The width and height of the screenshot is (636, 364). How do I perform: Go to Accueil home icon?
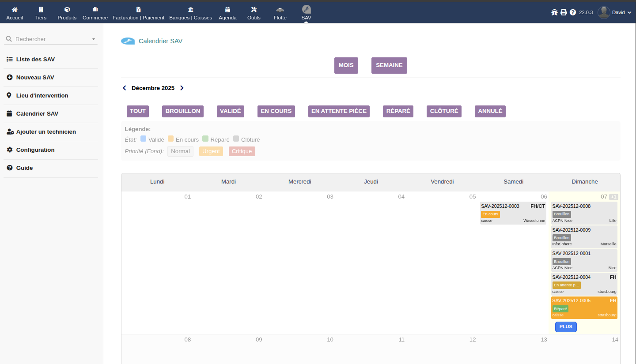15,10
